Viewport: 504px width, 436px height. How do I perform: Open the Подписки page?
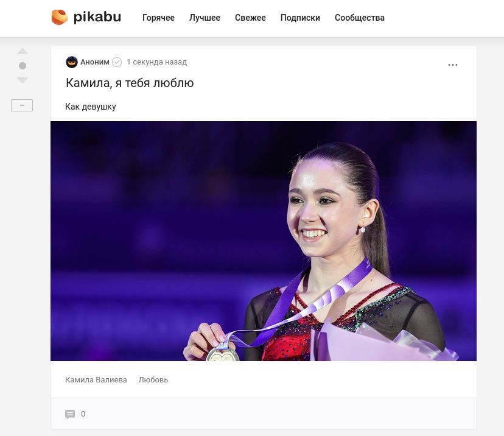pos(300,18)
